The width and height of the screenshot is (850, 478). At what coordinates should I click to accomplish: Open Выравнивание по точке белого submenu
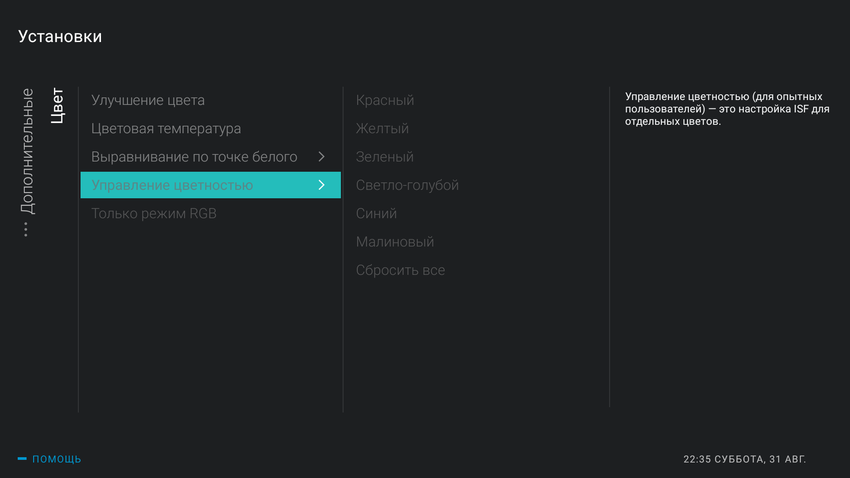click(194, 157)
